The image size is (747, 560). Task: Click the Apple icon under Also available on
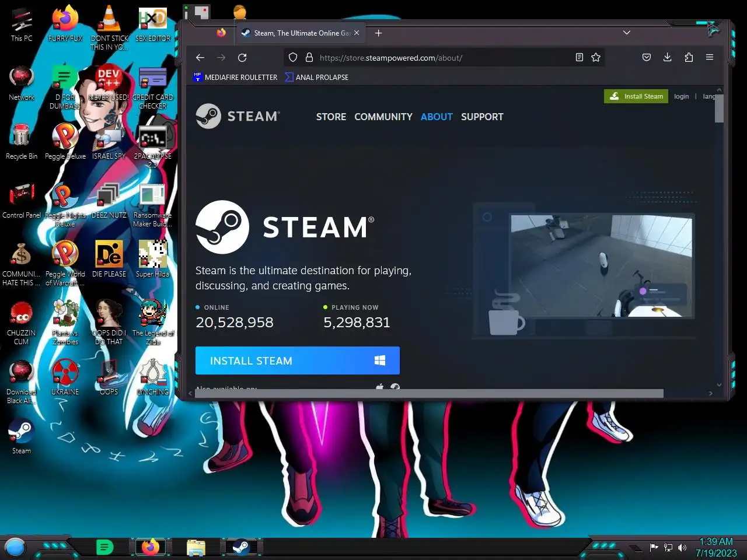click(x=379, y=386)
